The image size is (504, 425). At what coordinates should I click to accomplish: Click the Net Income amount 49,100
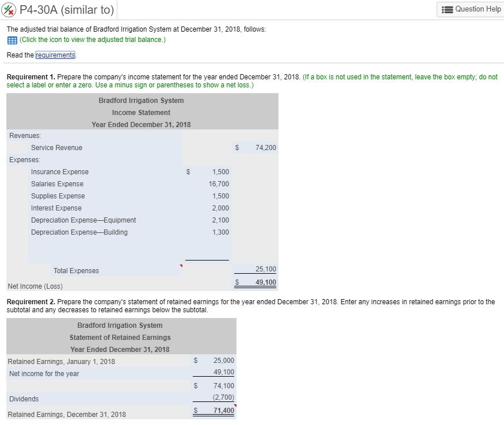click(x=265, y=282)
